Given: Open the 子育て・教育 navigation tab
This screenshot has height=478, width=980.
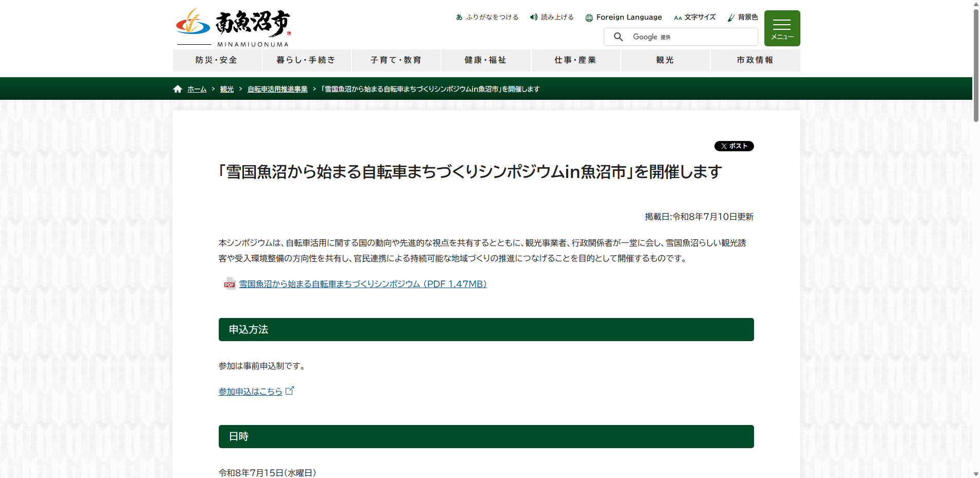Looking at the screenshot, I should [396, 60].
